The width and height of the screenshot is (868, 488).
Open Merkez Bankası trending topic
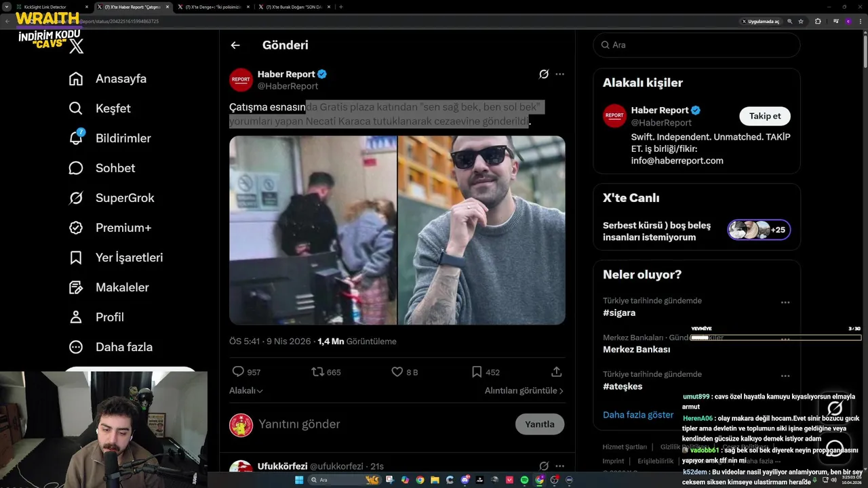point(636,350)
